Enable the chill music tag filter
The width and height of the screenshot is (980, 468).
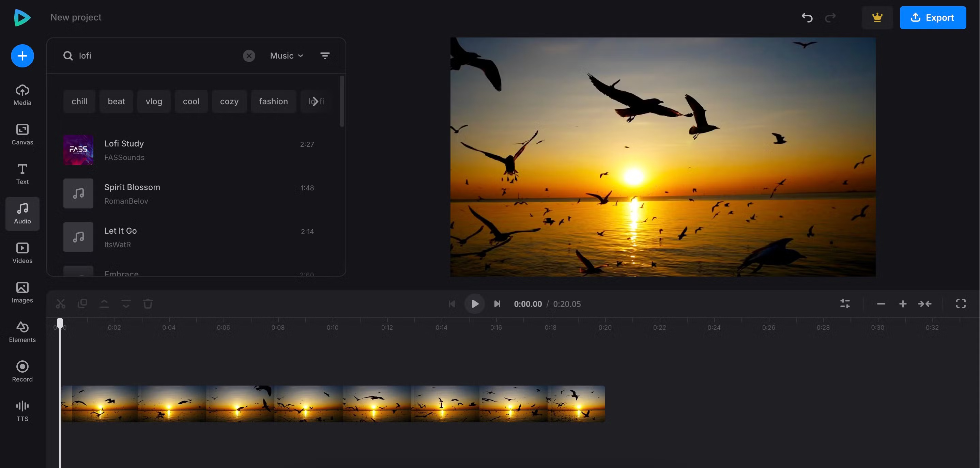tap(79, 101)
